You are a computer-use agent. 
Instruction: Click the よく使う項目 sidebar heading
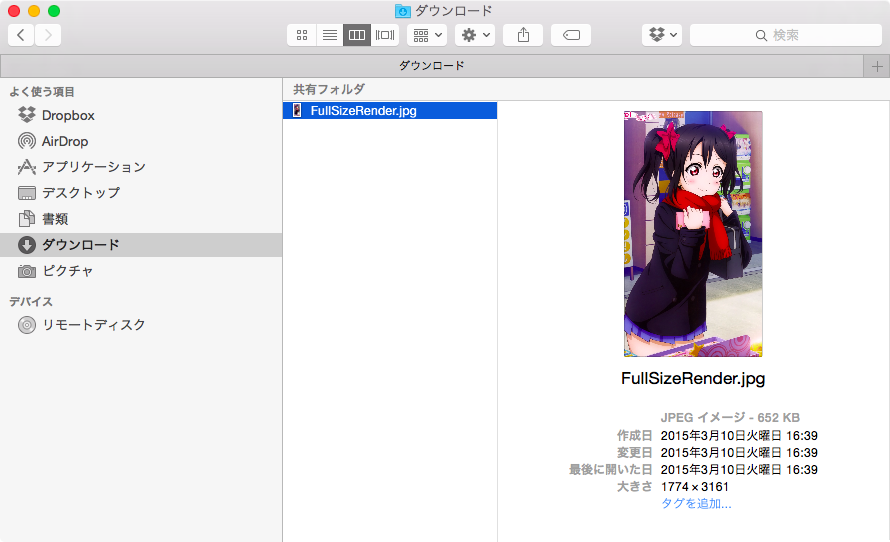tap(42, 92)
